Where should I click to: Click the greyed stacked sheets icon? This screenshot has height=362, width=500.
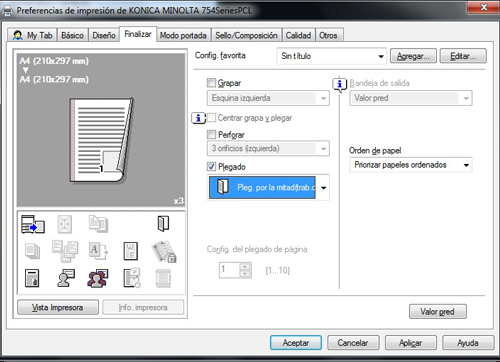pyautogui.click(x=32, y=251)
